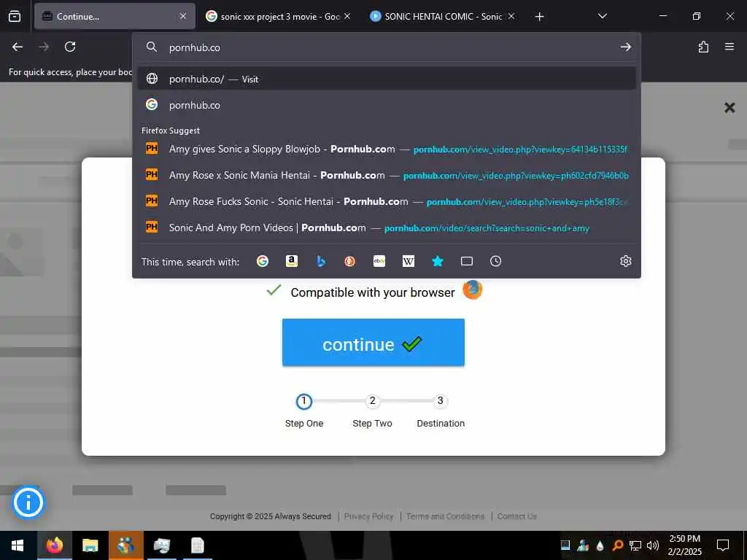747x560 pixels.
Task: Open the Firefox hamburger application menu
Action: point(729,47)
